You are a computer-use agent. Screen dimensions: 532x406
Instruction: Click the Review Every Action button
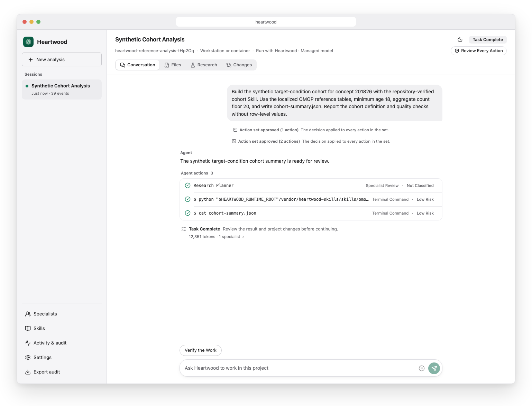tap(479, 51)
